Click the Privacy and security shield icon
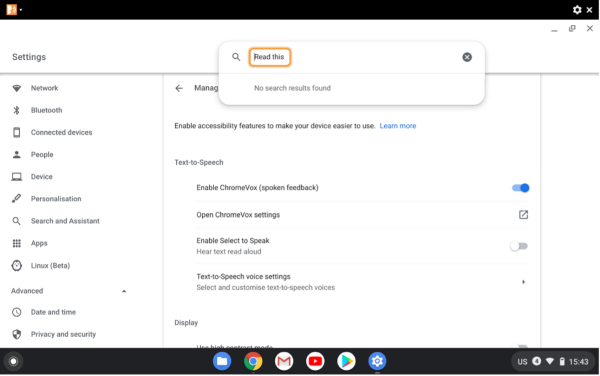600x376 pixels. pos(16,334)
